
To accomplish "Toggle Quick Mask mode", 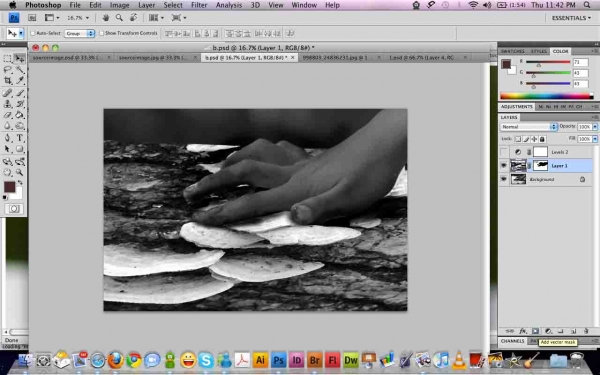I will [14, 209].
